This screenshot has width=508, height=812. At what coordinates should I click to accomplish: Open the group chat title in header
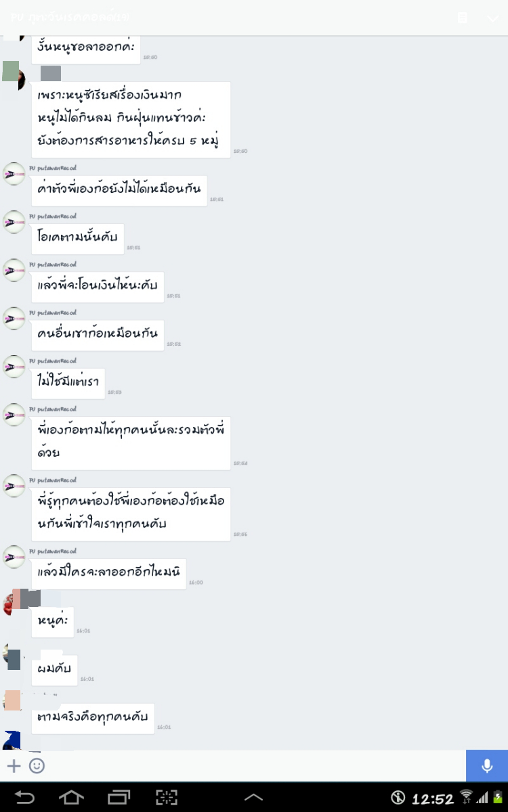tap(70, 17)
